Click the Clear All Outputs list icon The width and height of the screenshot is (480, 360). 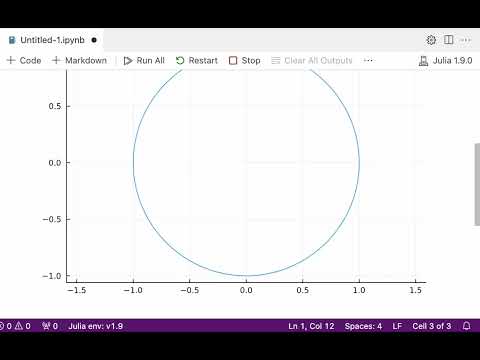pyautogui.click(x=276, y=60)
